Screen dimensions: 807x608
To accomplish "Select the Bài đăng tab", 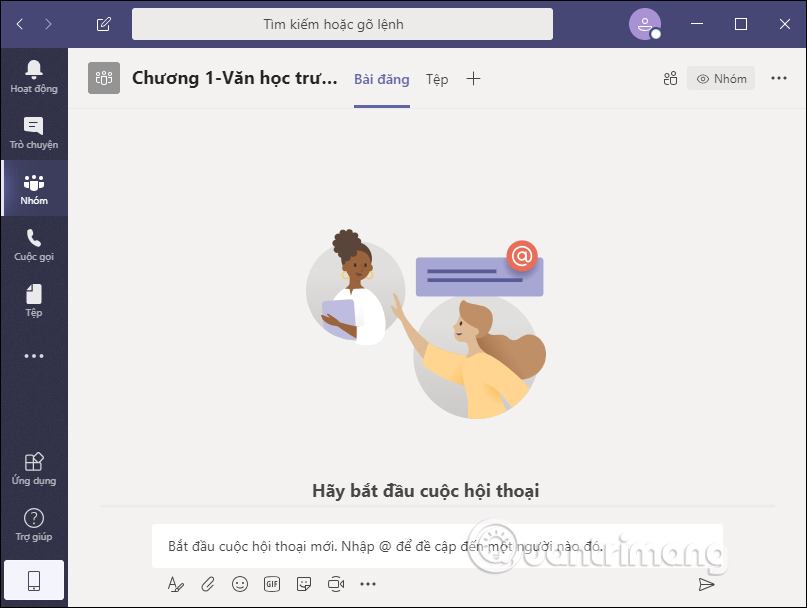I will click(381, 78).
